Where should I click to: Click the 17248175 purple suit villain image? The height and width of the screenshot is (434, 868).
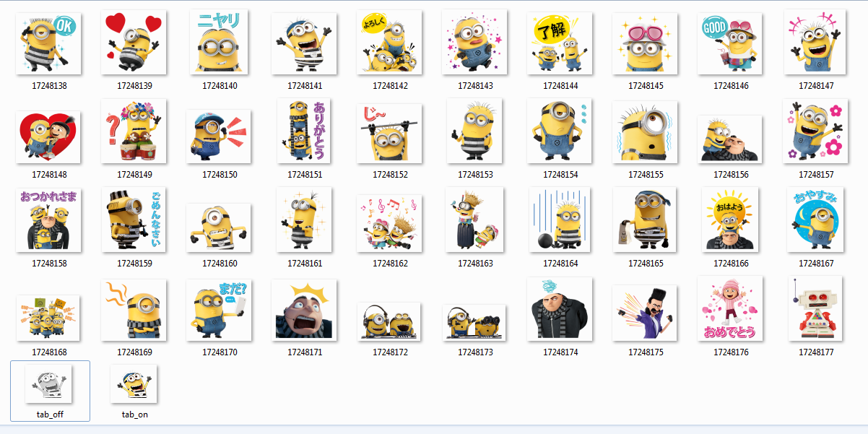(x=646, y=313)
